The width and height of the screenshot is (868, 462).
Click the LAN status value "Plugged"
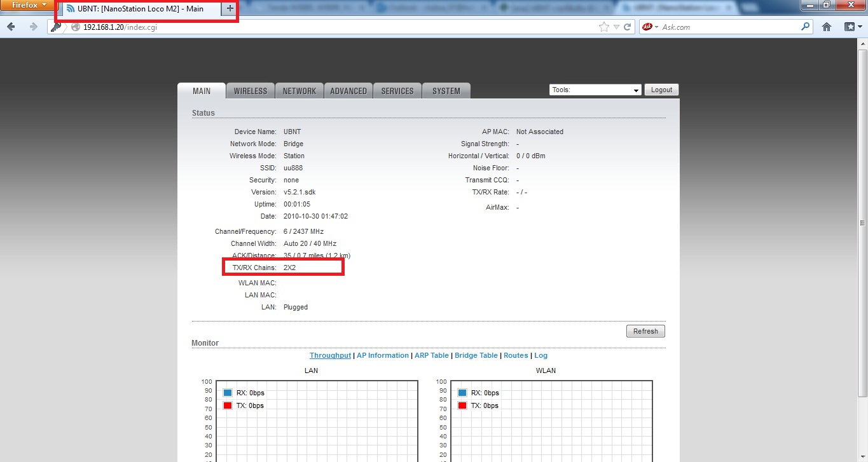(x=296, y=307)
